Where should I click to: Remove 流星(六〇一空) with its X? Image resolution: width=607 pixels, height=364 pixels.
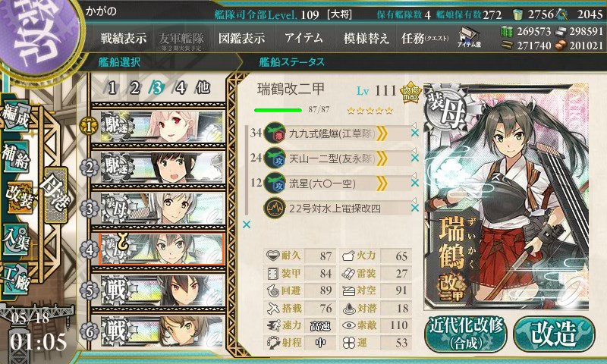point(414,183)
